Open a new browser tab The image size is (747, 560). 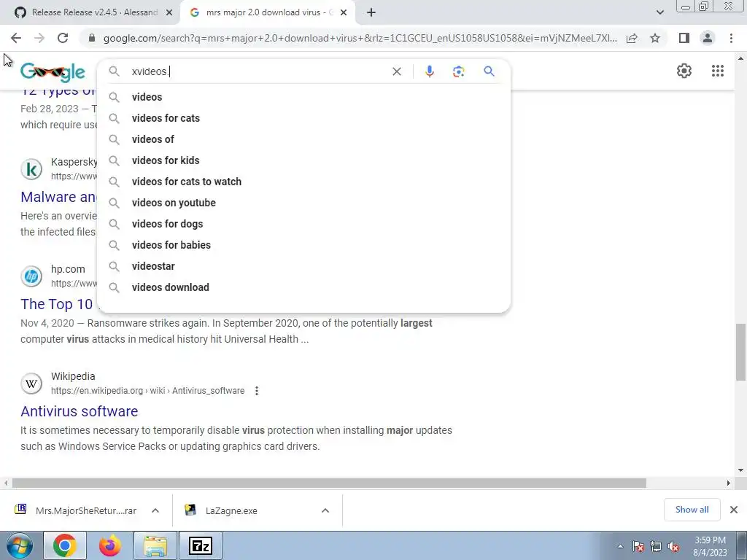(x=371, y=12)
